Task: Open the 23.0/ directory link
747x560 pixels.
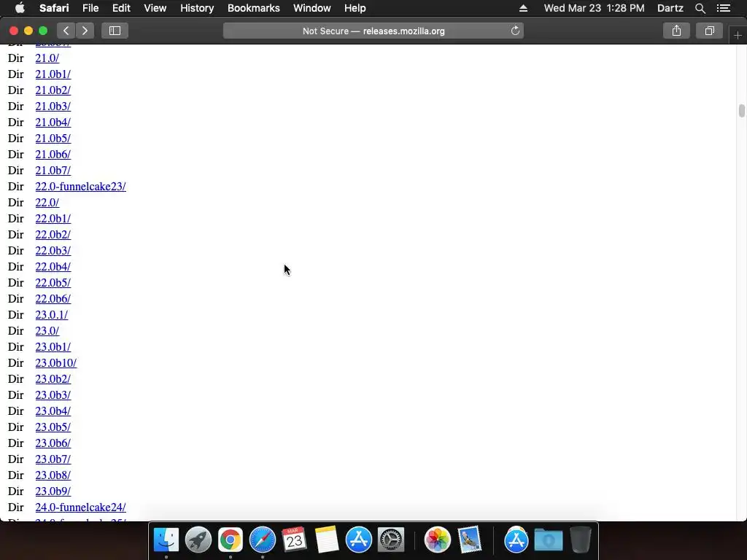Action: 47,331
